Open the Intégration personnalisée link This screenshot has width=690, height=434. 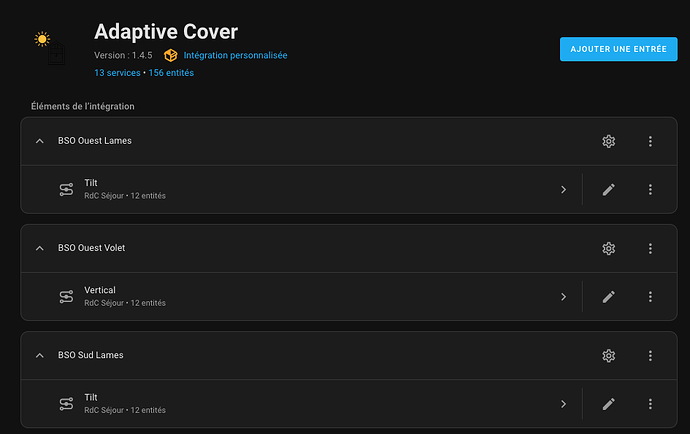235,55
